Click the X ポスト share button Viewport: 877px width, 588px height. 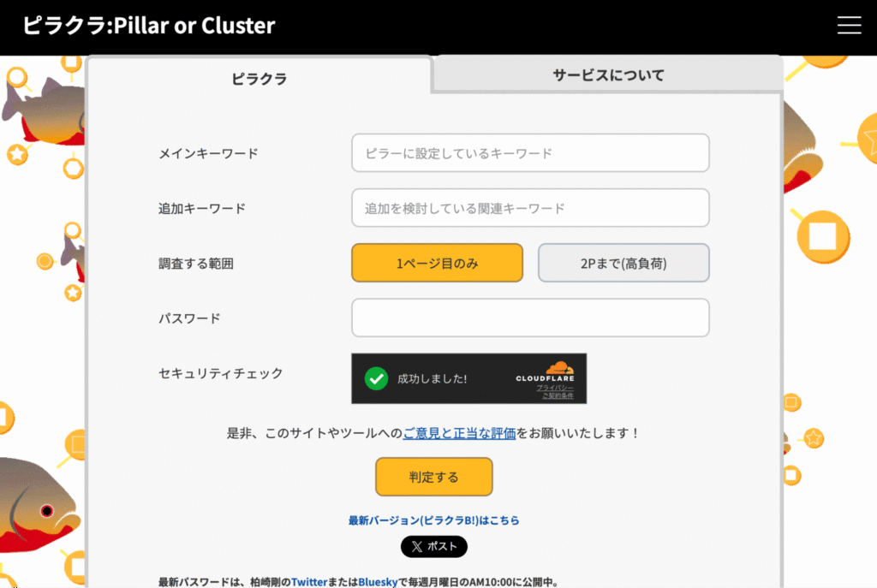pyautogui.click(x=434, y=546)
